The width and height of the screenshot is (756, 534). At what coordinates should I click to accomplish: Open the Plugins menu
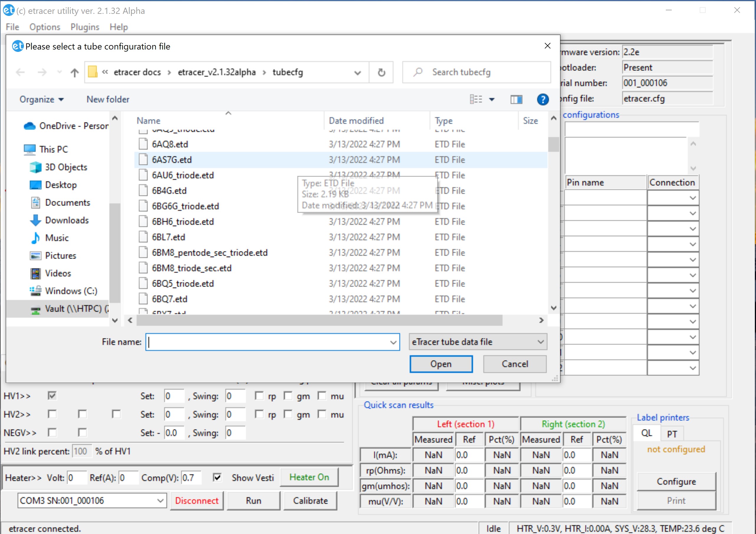coord(85,27)
